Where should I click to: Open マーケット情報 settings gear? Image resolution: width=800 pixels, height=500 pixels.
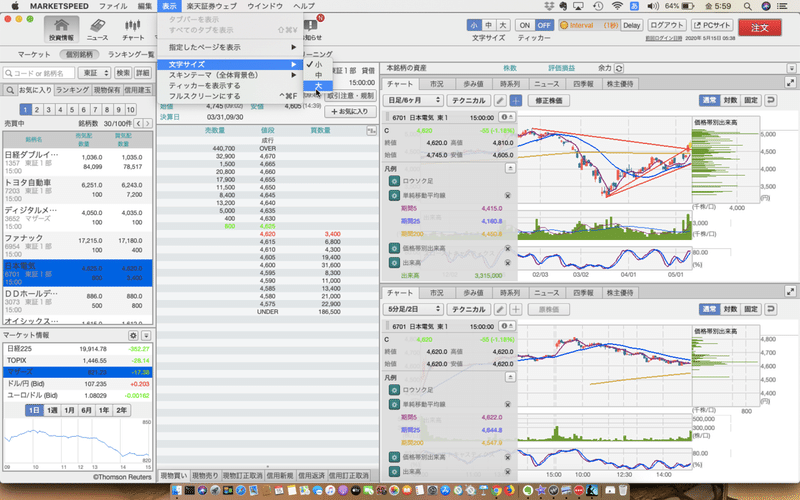pos(133,335)
